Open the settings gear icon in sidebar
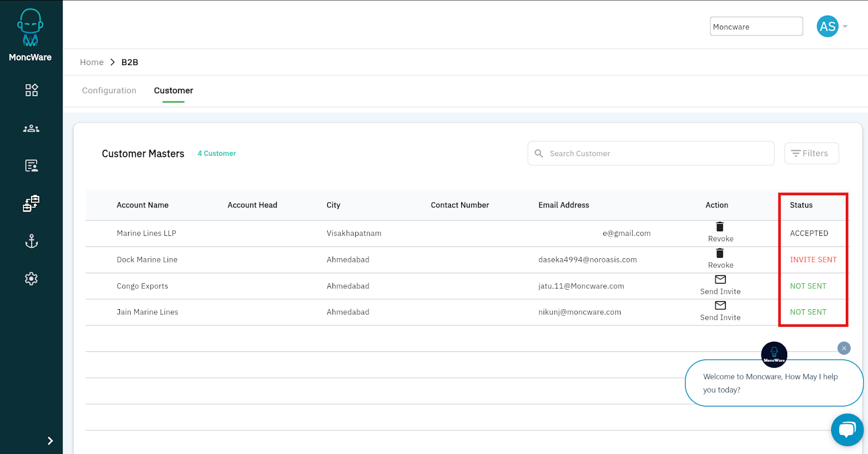This screenshot has height=454, width=868. [x=31, y=279]
